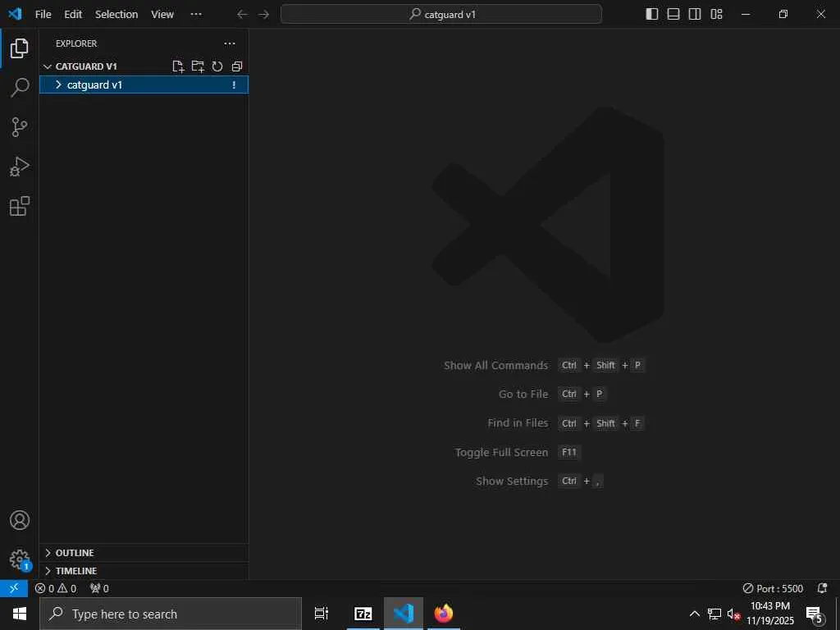Open the Edit menu
This screenshot has height=630, width=840.
click(x=73, y=15)
